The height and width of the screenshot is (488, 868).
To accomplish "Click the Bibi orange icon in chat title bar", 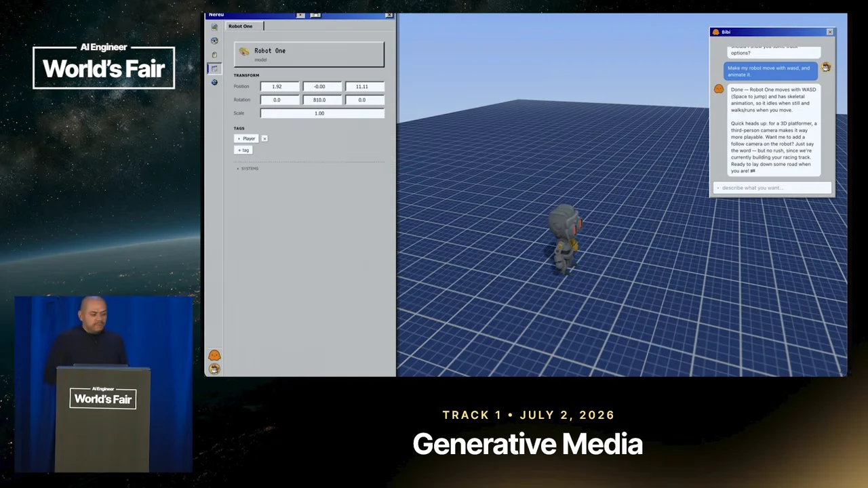I will point(715,32).
